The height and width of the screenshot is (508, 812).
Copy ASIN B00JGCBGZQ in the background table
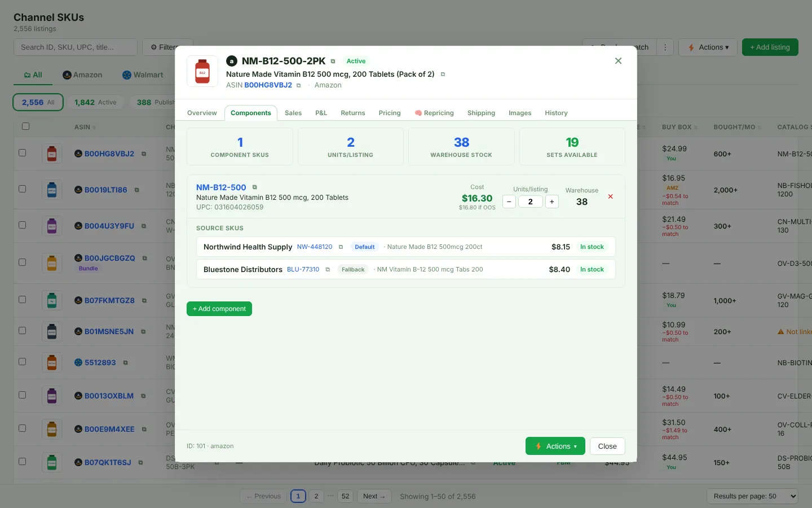pos(145,258)
